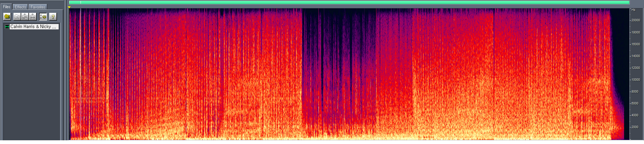Toggle the advanced options gear icon
644x144 pixels.
tap(43, 17)
